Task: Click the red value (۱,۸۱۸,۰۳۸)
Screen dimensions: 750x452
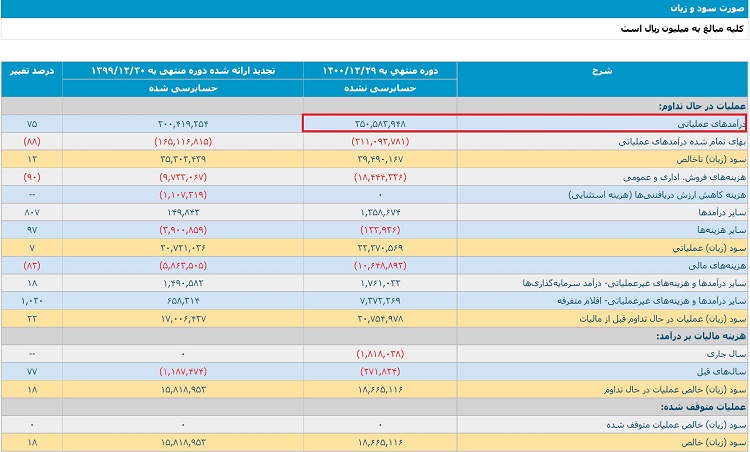Action: pos(380,354)
